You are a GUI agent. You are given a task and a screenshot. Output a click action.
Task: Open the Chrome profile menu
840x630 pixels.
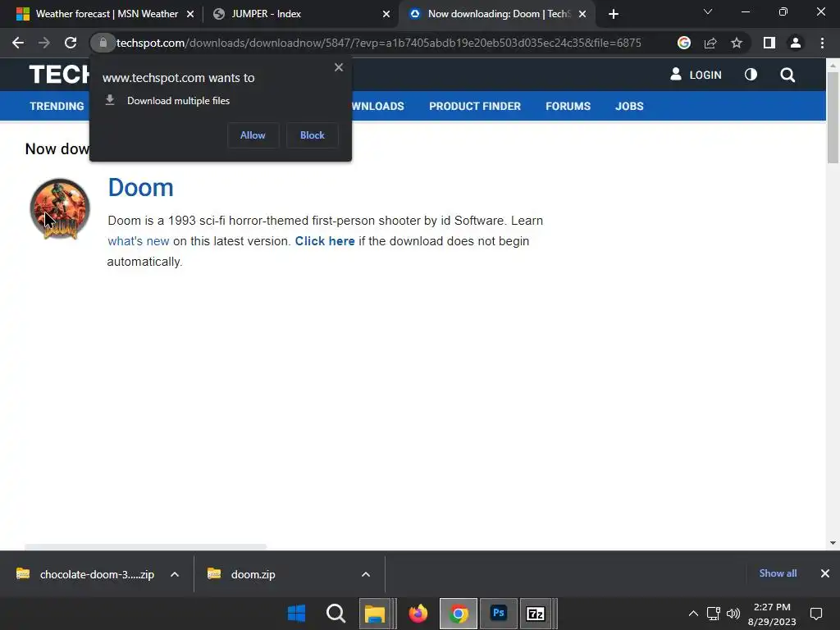click(796, 43)
